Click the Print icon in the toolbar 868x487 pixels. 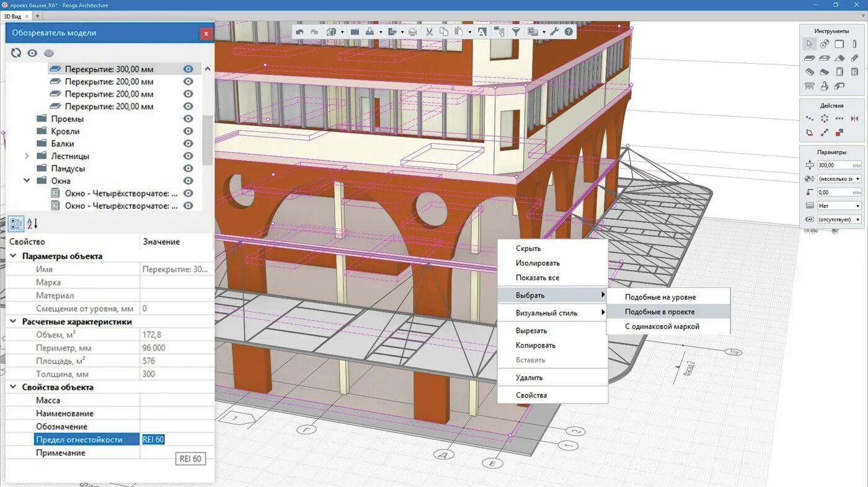pyautogui.click(x=412, y=32)
